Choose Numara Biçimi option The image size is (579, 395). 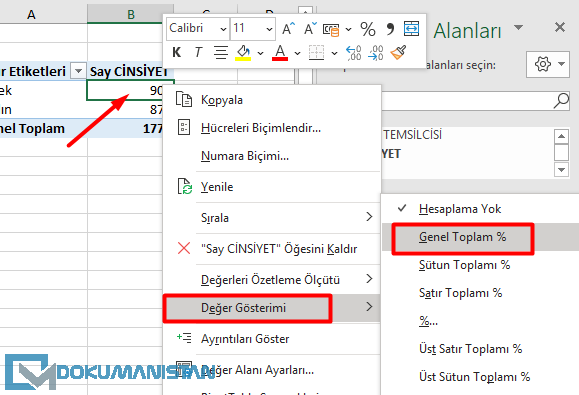tap(271, 156)
